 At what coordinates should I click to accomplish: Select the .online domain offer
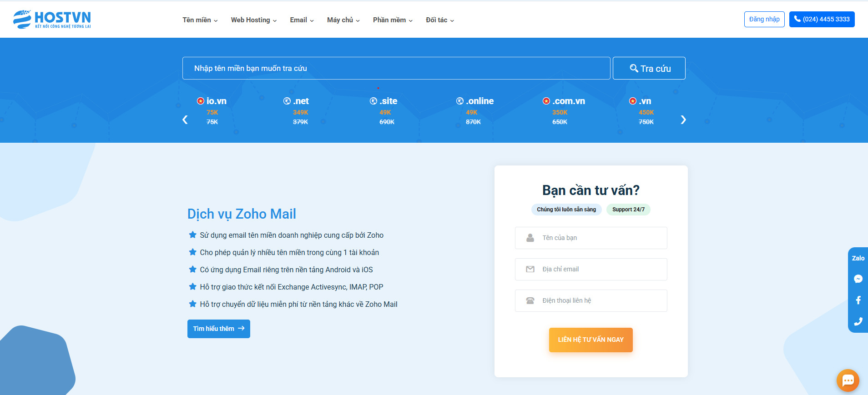[x=474, y=111]
